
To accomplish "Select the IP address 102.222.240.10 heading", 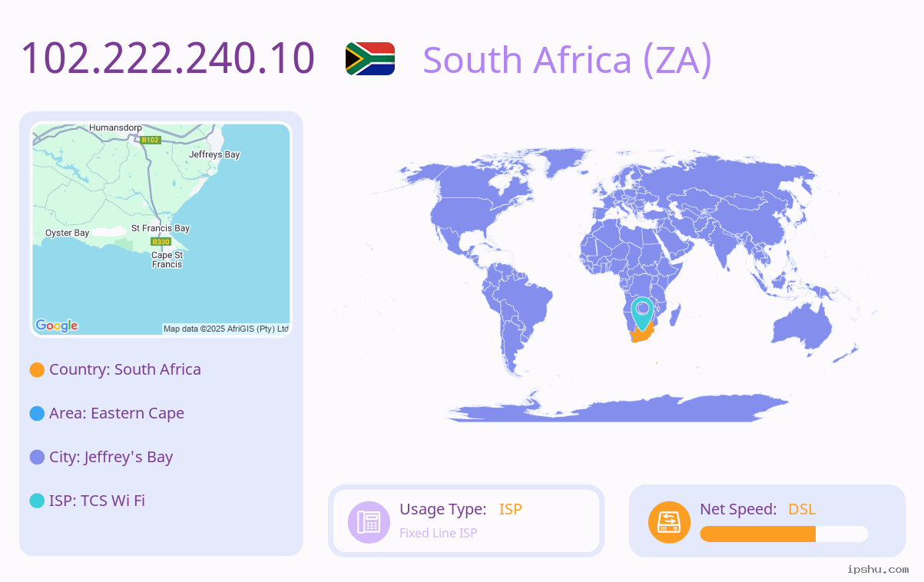I will (167, 58).
